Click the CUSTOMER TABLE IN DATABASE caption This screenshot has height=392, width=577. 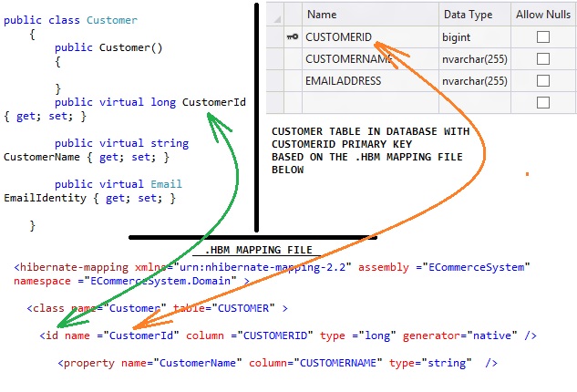(x=370, y=150)
